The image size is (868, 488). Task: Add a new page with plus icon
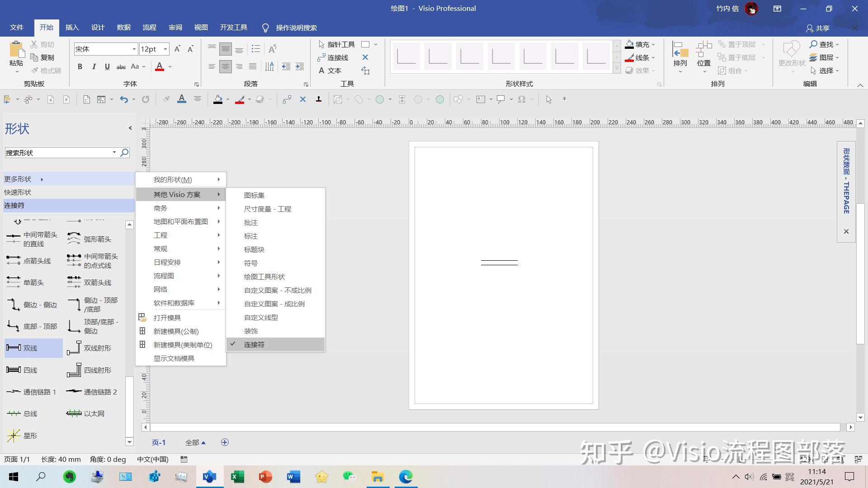225,442
